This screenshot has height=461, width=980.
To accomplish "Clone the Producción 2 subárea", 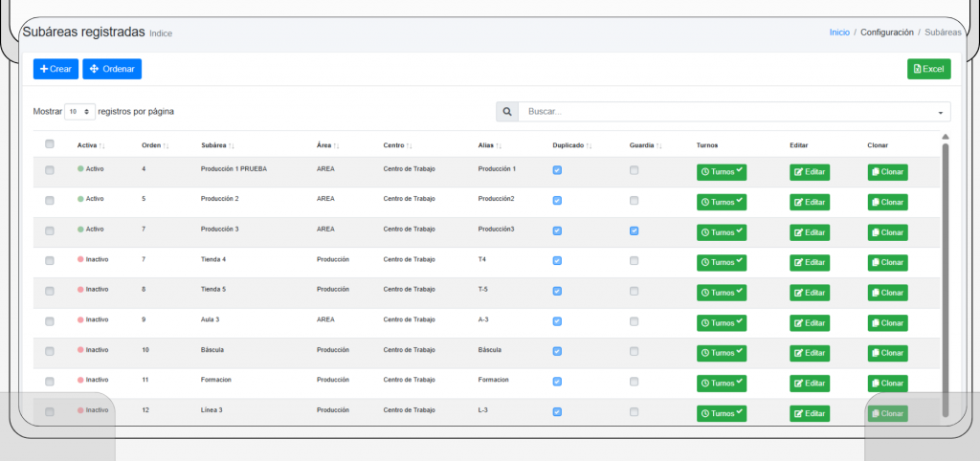I will 887,202.
